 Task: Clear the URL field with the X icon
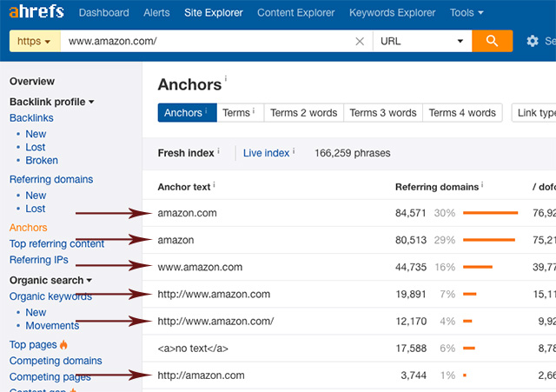click(x=360, y=42)
